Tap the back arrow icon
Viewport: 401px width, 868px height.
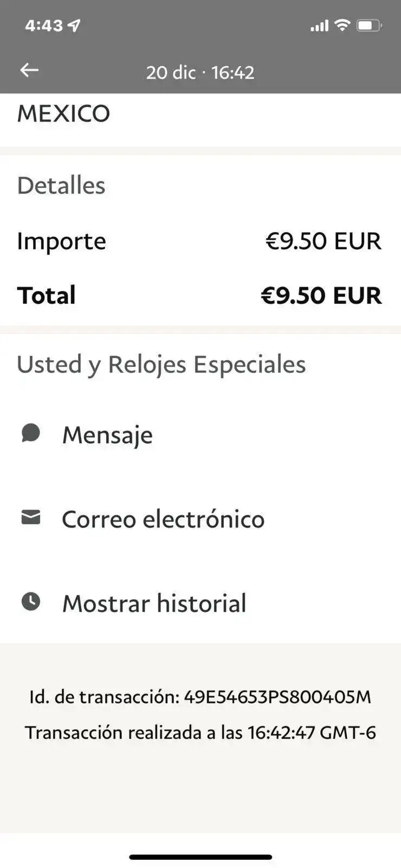29,70
